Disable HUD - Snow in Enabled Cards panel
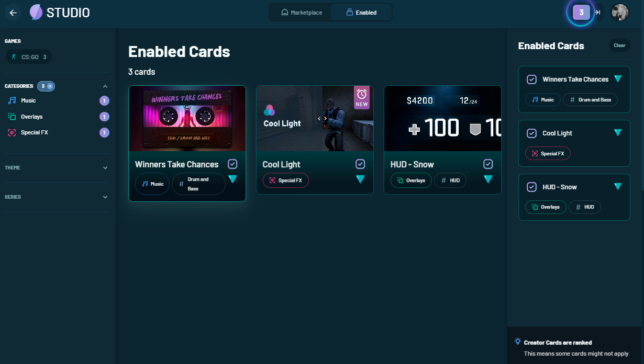The image size is (644, 364). click(531, 187)
